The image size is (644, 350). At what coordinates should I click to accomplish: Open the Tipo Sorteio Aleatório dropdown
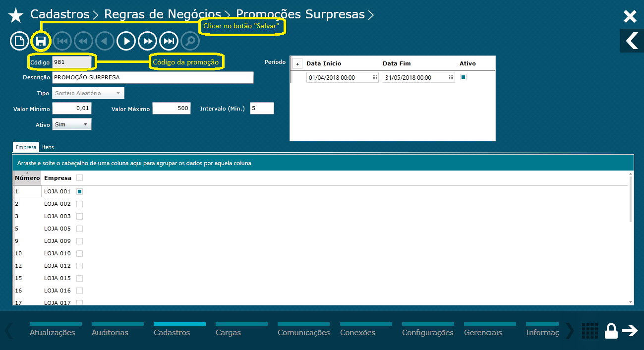click(x=88, y=93)
